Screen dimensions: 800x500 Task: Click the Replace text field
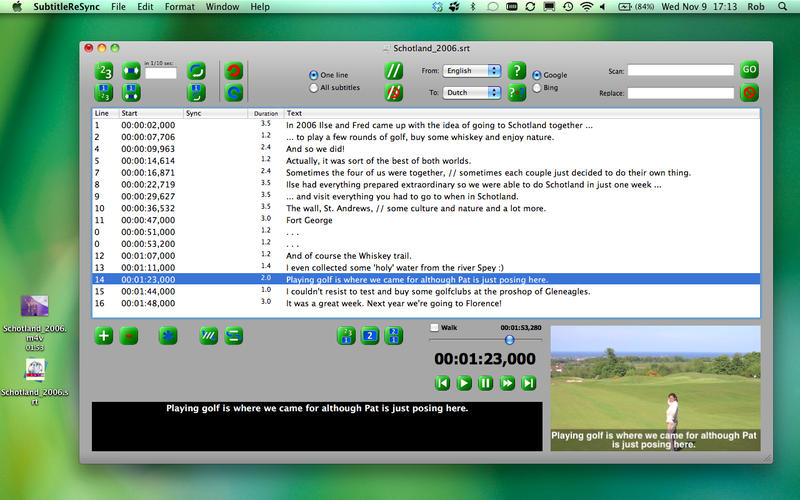pyautogui.click(x=681, y=93)
